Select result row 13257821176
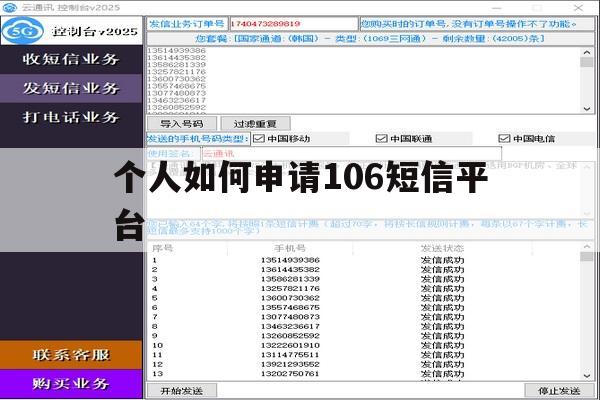Image resolution: width=600 pixels, height=400 pixels. 364,289
